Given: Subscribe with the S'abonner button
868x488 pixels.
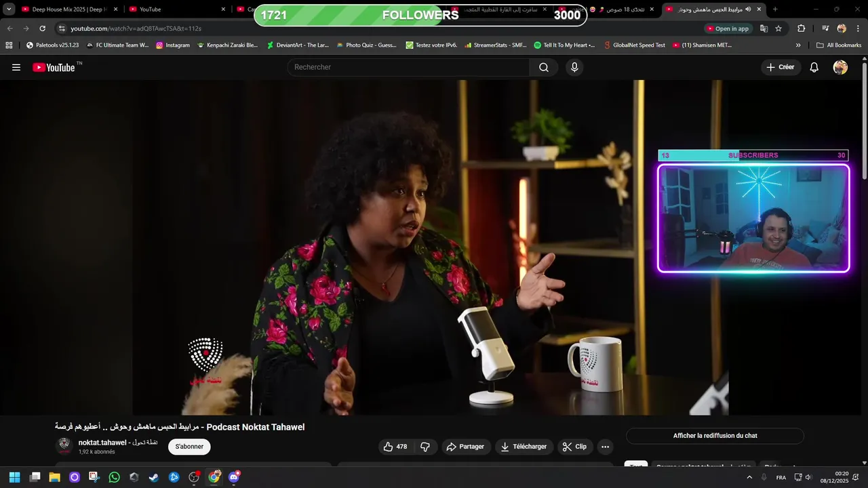Looking at the screenshot, I should [x=189, y=447].
